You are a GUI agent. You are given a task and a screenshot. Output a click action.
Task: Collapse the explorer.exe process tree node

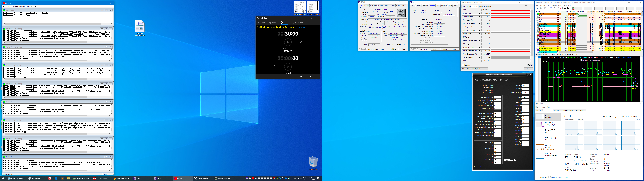(x=536, y=42)
